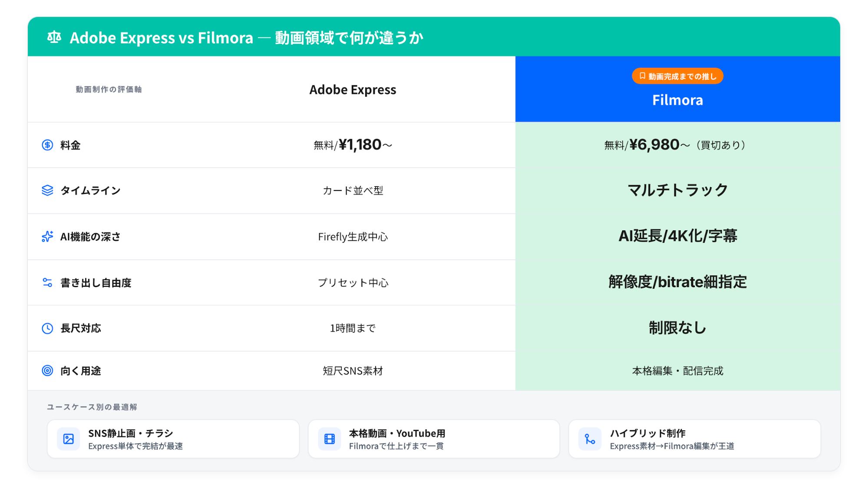Click the 1時間まで cell
The height and width of the screenshot is (488, 868).
point(353,328)
